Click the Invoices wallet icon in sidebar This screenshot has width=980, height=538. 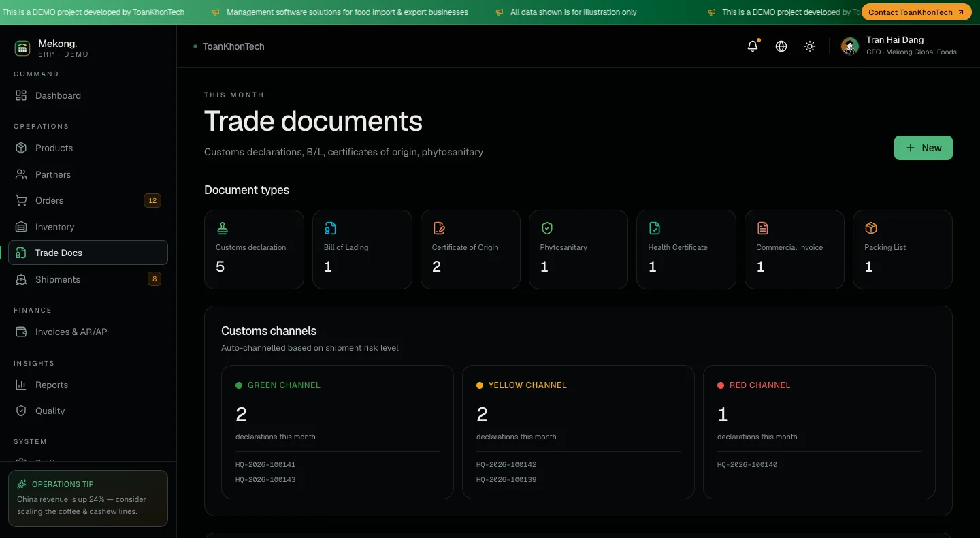(x=21, y=332)
